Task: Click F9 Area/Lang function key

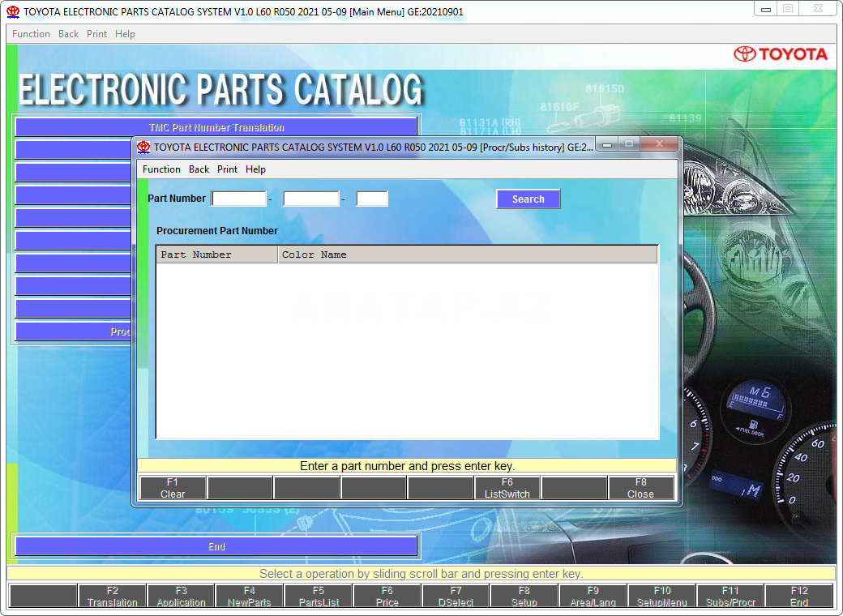Action: click(593, 596)
